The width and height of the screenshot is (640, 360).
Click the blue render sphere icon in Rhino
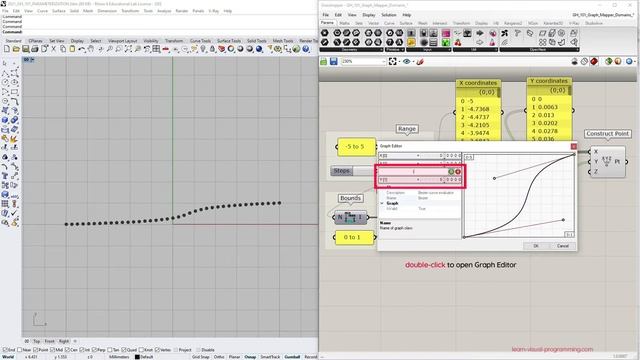point(259,49)
